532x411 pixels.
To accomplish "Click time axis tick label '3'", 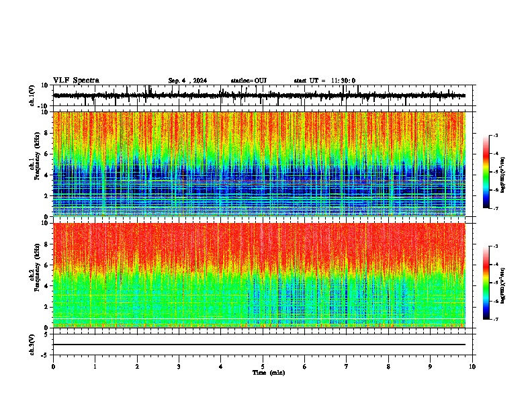I will coord(179,367).
